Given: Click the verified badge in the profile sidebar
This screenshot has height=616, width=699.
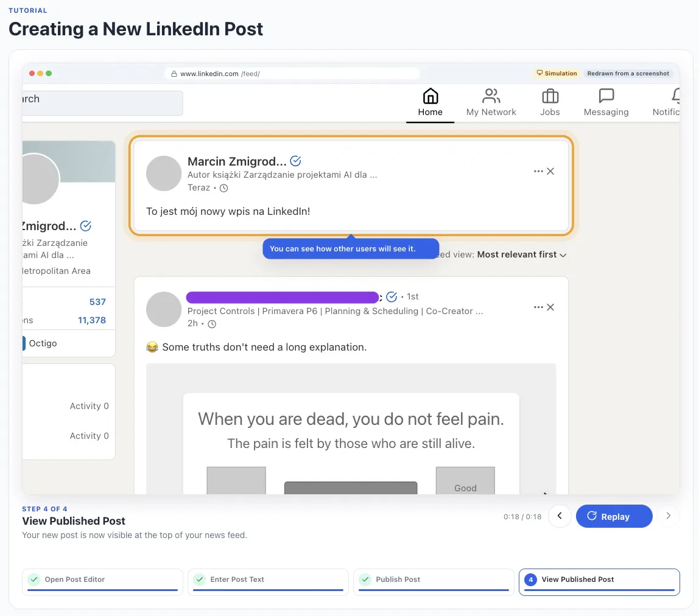Looking at the screenshot, I should click(x=86, y=226).
